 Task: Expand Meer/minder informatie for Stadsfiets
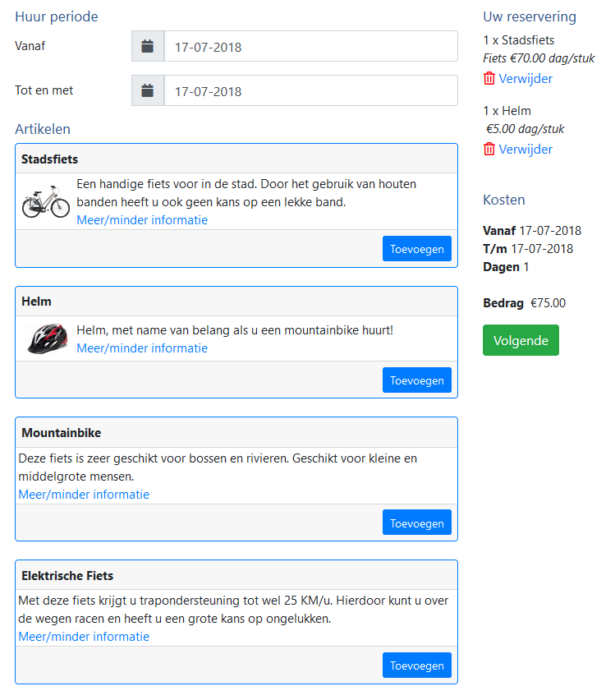[x=142, y=220]
